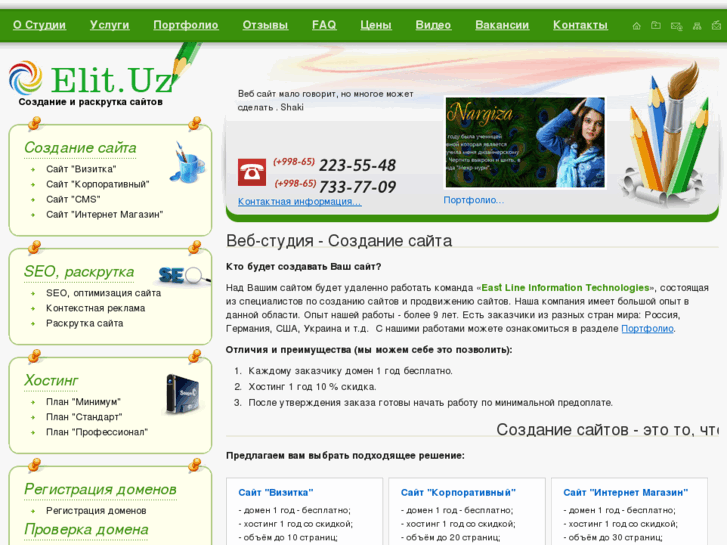The height and width of the screenshot is (545, 727).
Task: Open the home icon in the top bar
Action: coord(637,26)
